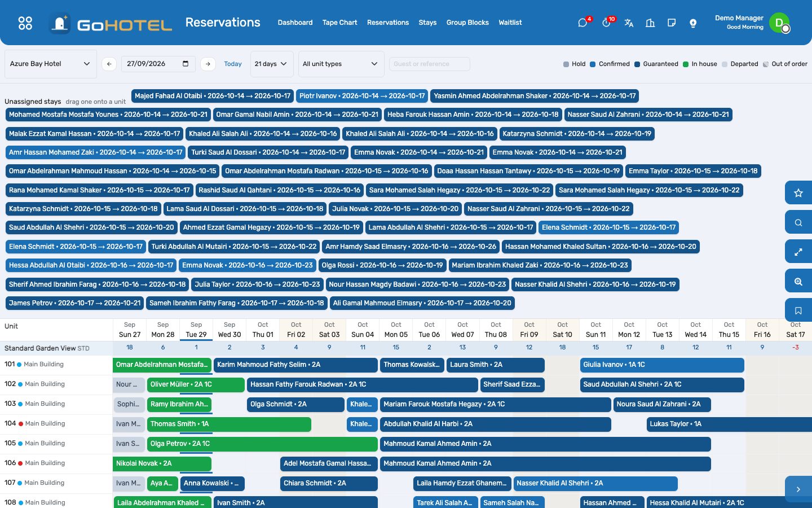The image size is (812, 508).
Task: Open the language translation icon
Action: pyautogui.click(x=629, y=23)
